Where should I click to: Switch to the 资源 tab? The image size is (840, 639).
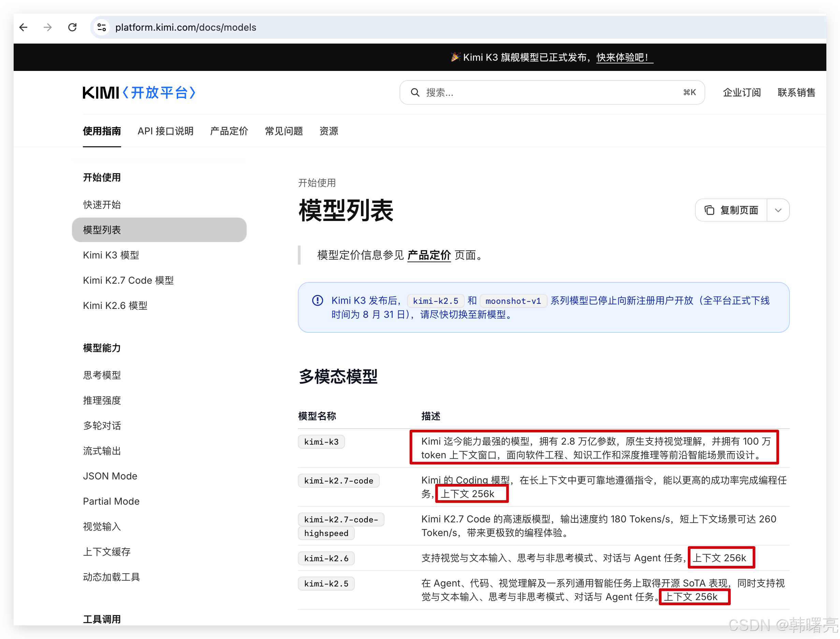click(x=329, y=131)
